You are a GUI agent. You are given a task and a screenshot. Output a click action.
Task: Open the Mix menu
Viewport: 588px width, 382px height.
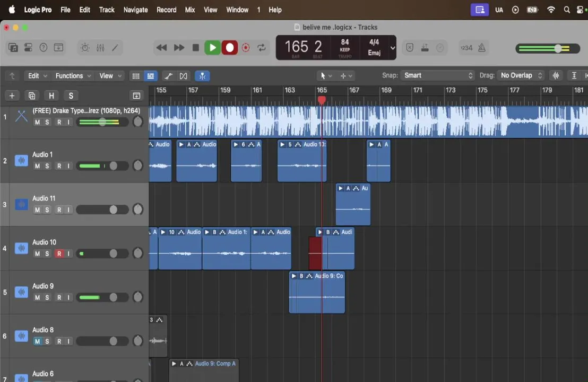(190, 10)
